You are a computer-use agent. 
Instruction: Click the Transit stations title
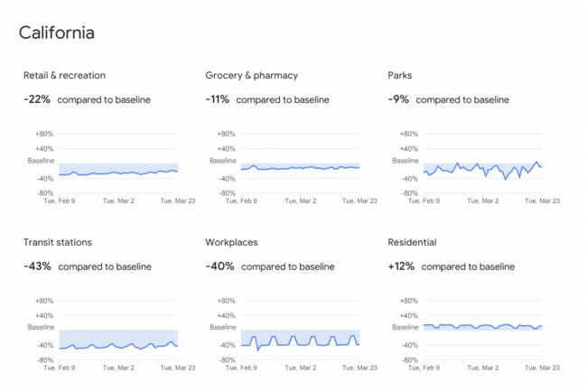click(x=58, y=242)
